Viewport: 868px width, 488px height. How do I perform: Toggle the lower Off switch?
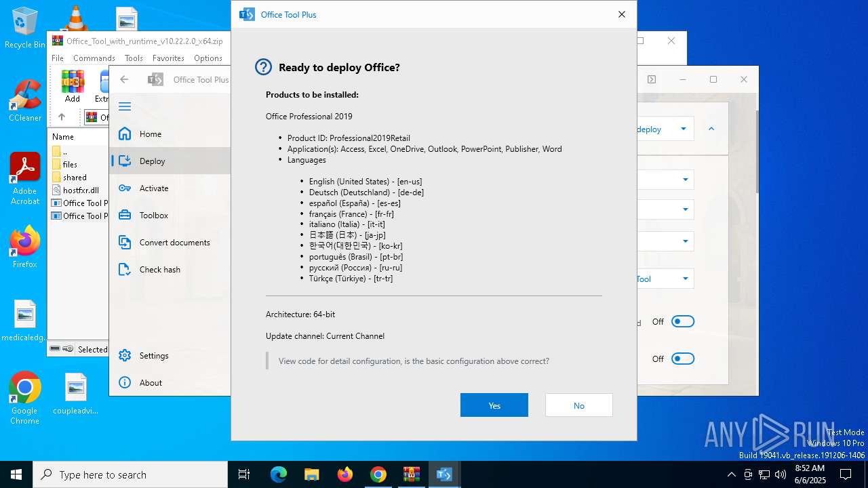point(683,359)
